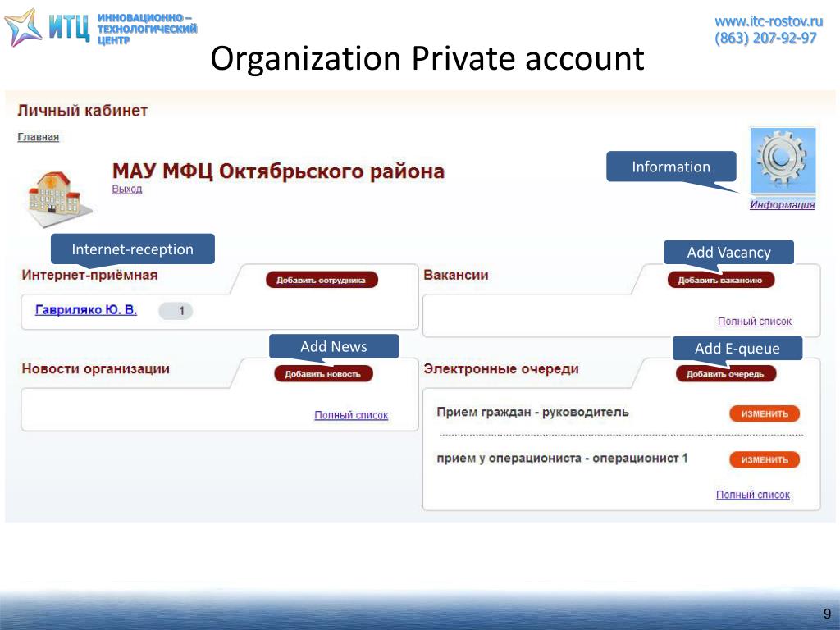840x630 pixels.
Task: Click the МАУ МФЦ Октябрьского района title
Action: pyautogui.click(x=278, y=171)
